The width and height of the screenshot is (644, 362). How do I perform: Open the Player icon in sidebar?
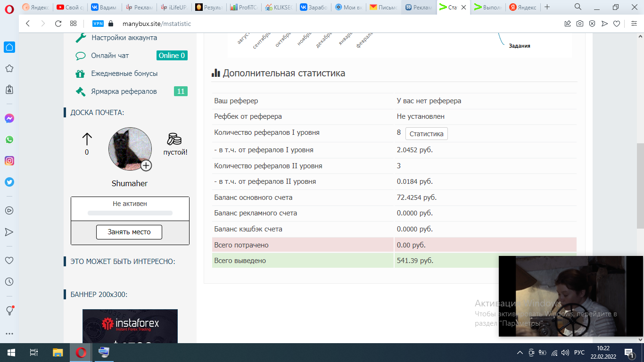9,211
